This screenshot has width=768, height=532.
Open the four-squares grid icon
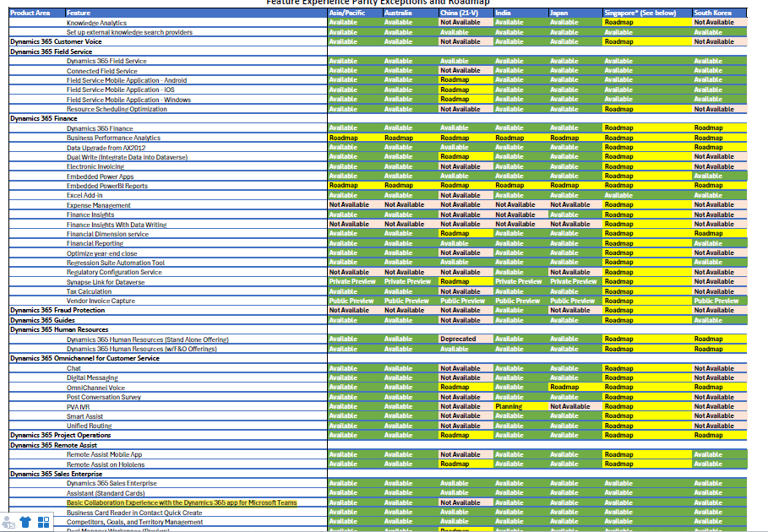(44, 522)
